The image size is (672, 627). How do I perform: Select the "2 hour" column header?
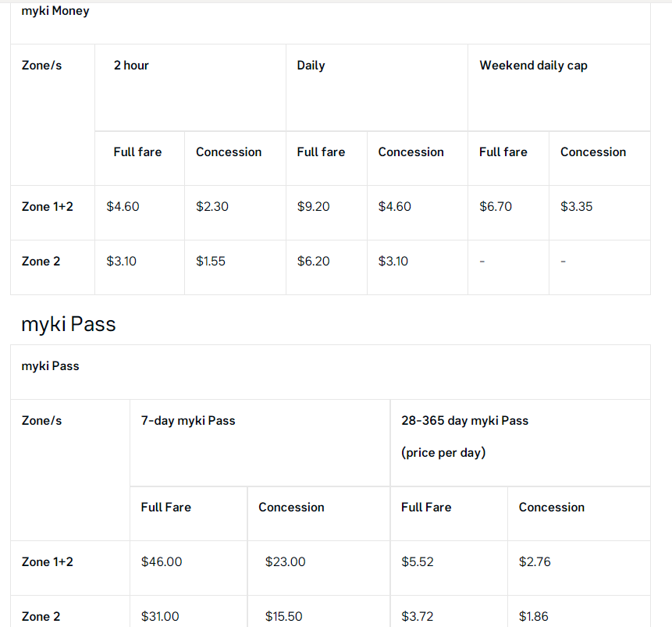(131, 66)
